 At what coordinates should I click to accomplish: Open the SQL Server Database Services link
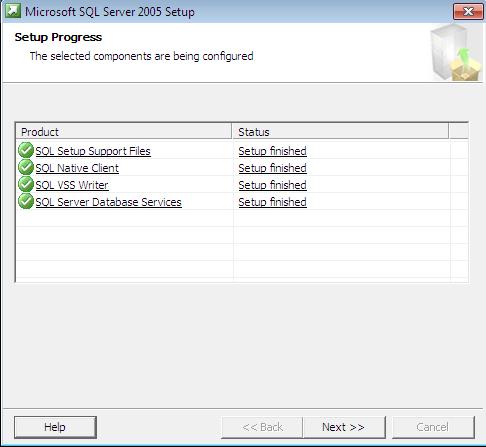(x=108, y=202)
